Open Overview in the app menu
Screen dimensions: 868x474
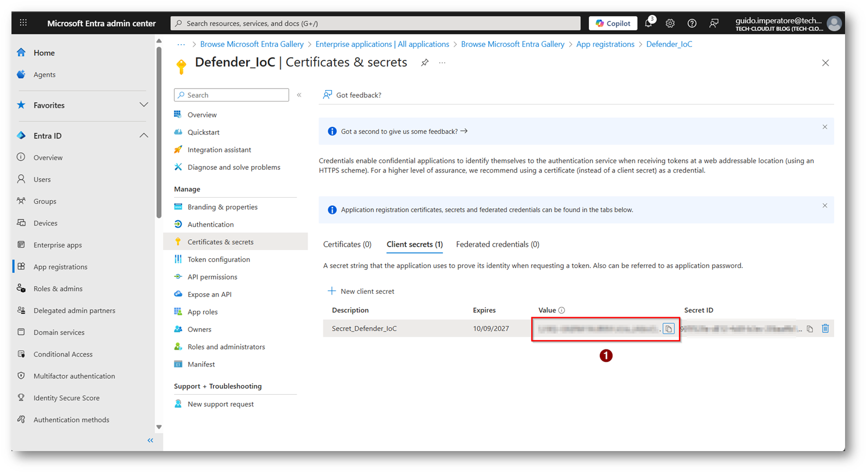coord(202,115)
